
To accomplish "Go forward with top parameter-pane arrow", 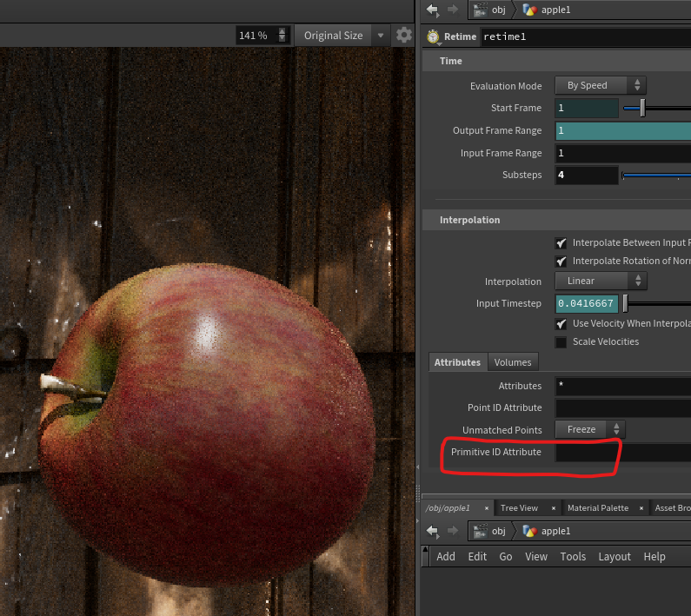I will [x=453, y=10].
